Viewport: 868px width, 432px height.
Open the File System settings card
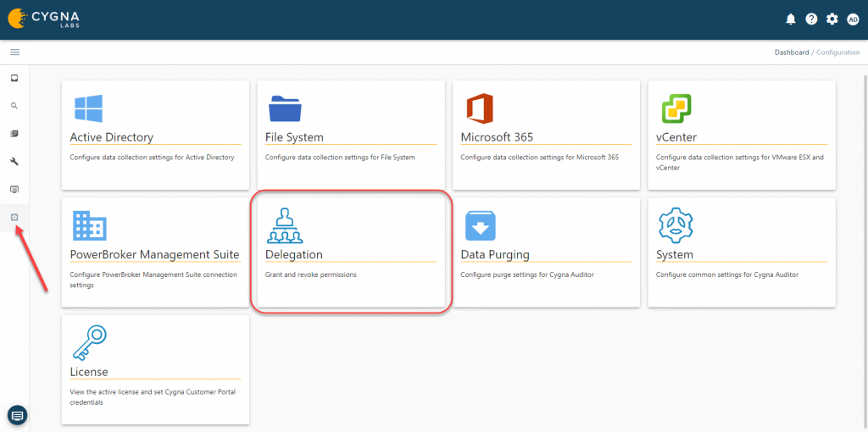351,136
